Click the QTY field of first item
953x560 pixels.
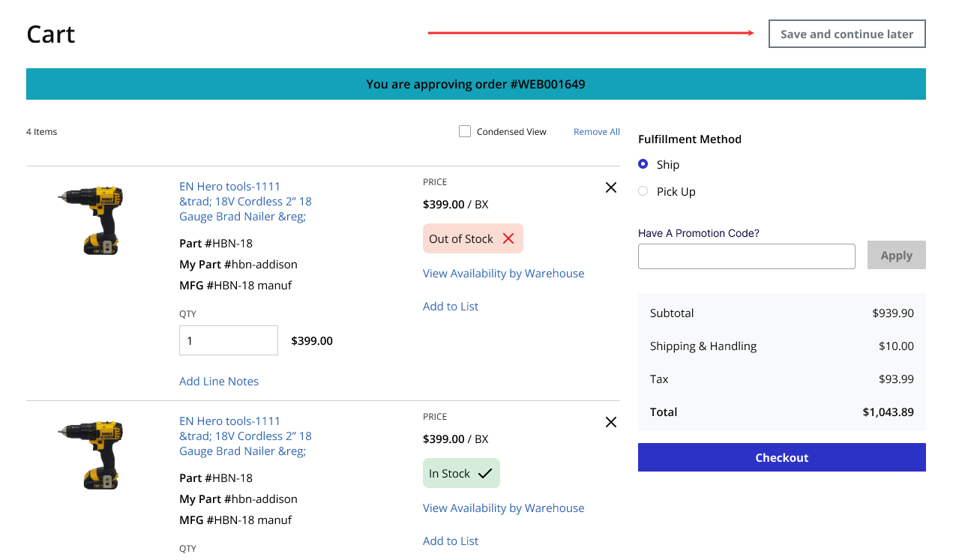click(228, 340)
